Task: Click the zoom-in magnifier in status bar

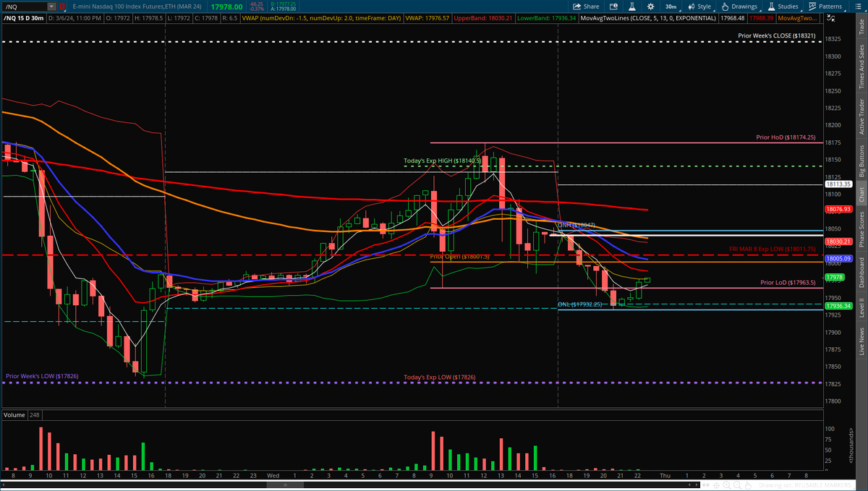Action: tap(727, 484)
